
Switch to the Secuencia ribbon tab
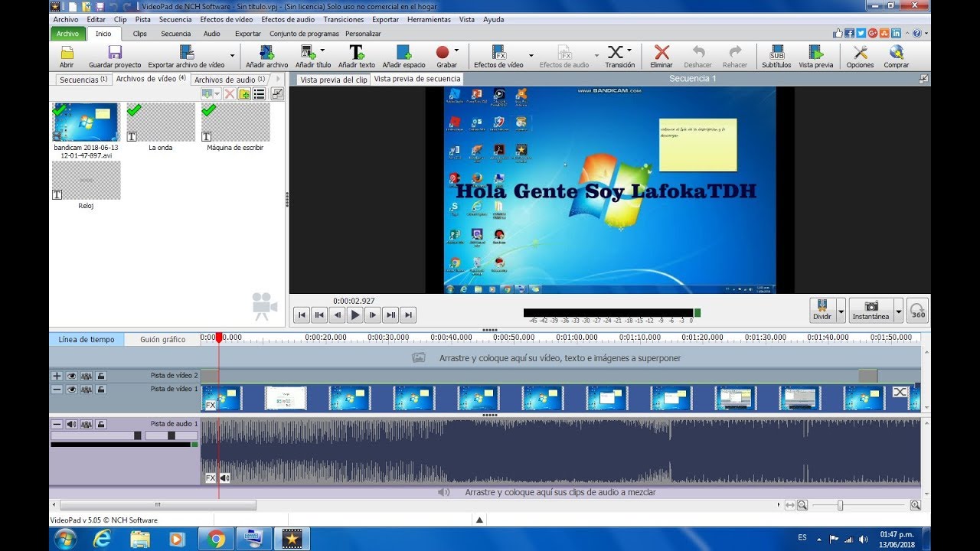pyautogui.click(x=176, y=34)
